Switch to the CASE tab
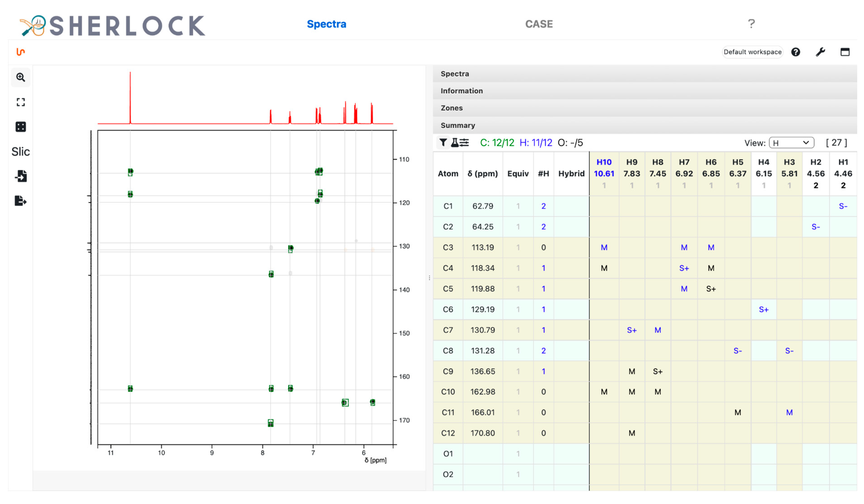Viewport: 864px width, 504px height. coord(539,24)
